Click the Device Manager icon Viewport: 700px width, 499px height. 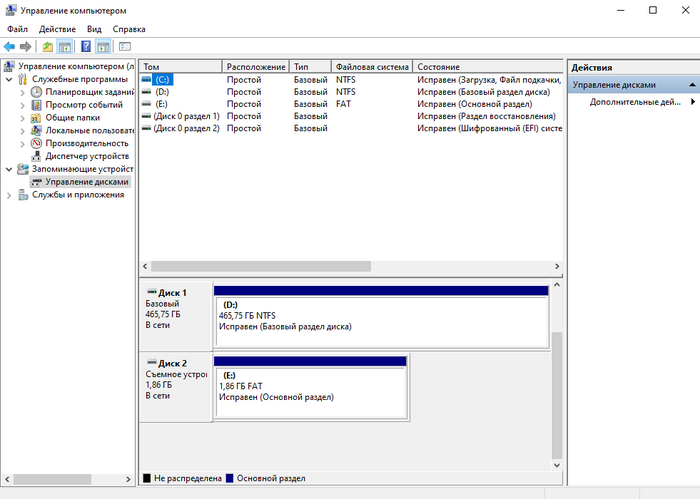click(37, 156)
